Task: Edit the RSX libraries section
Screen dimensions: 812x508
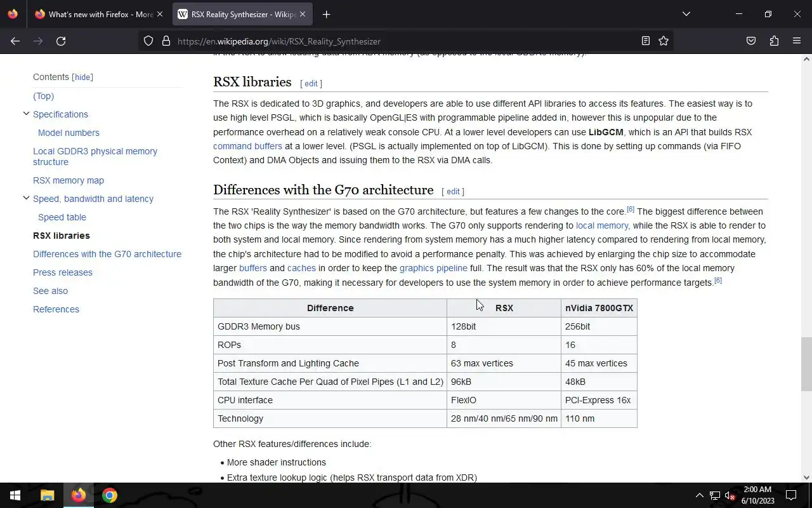Action: [x=311, y=84]
